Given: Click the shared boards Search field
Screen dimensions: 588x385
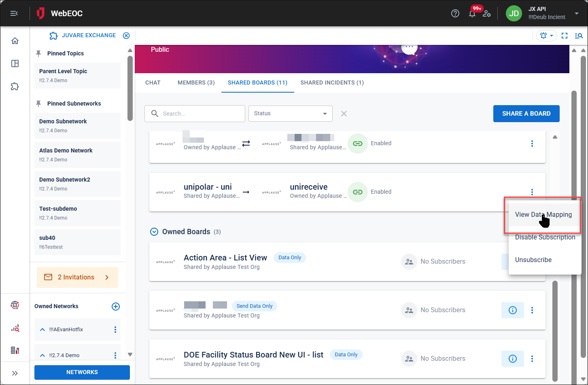Looking at the screenshot, I should point(195,114).
